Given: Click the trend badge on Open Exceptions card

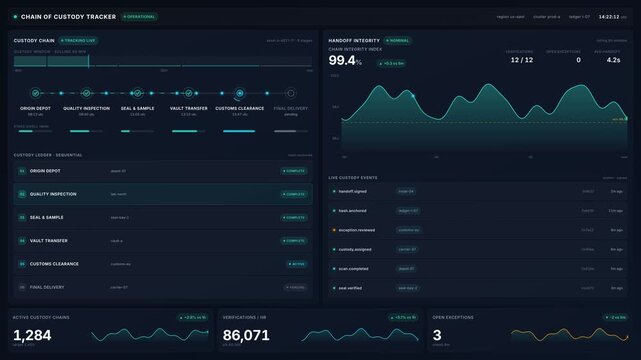Looking at the screenshot, I should tap(616, 318).
